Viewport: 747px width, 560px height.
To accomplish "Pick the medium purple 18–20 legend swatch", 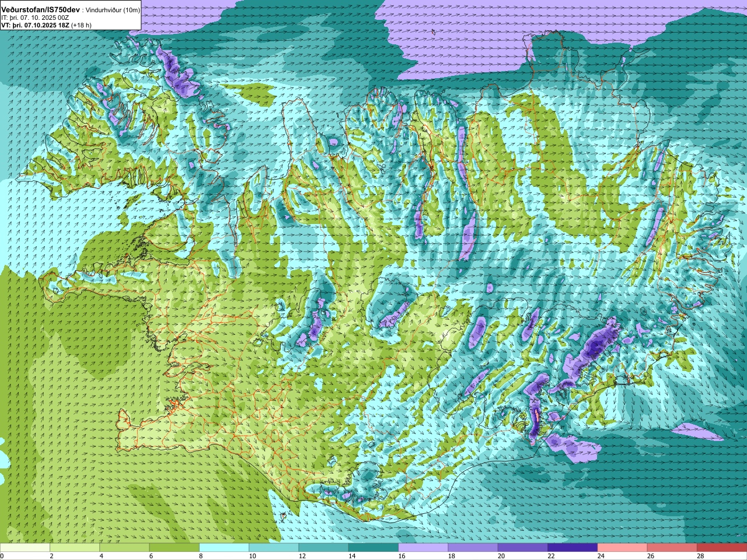I will 473,548.
